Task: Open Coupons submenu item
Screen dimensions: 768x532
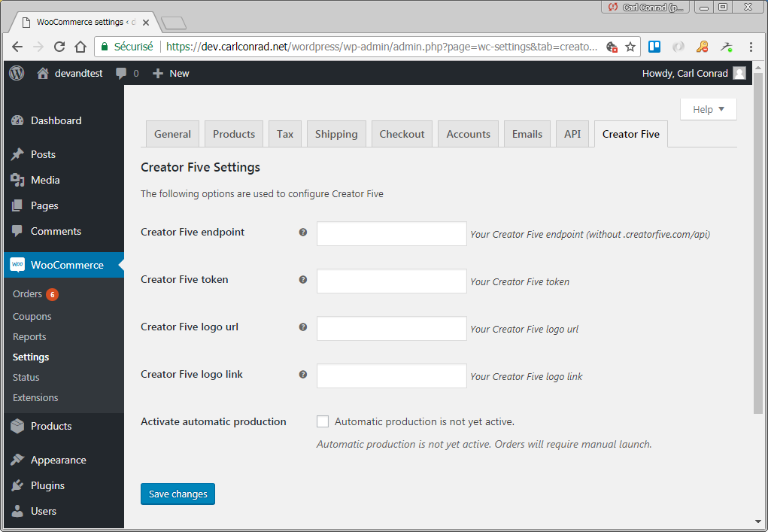Action: point(32,317)
